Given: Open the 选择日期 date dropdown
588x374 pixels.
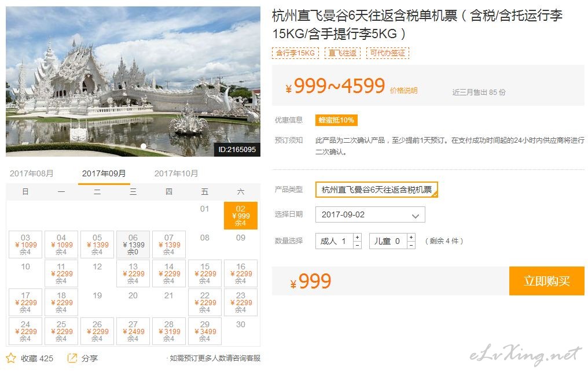Looking at the screenshot, I should (370, 214).
